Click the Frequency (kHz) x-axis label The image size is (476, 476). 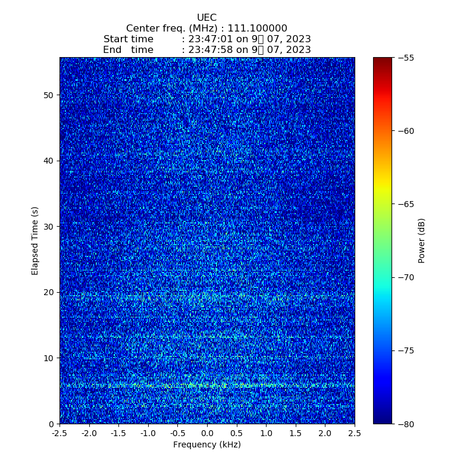click(x=206, y=445)
